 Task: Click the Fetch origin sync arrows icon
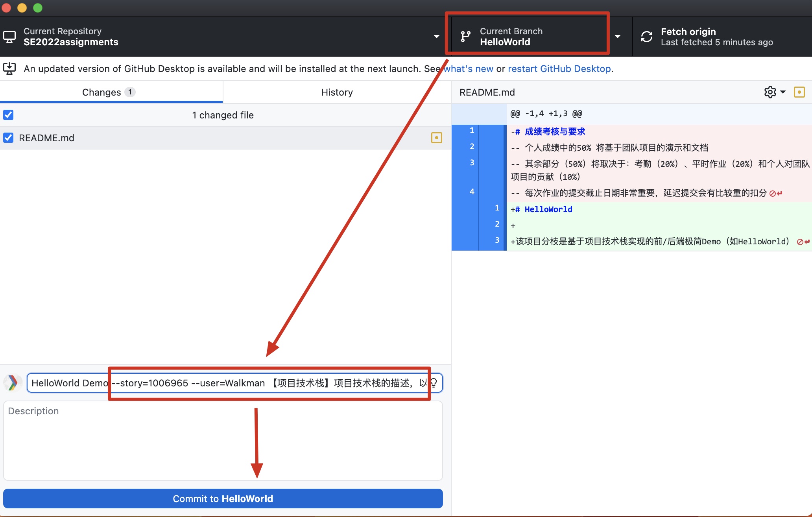(x=647, y=37)
